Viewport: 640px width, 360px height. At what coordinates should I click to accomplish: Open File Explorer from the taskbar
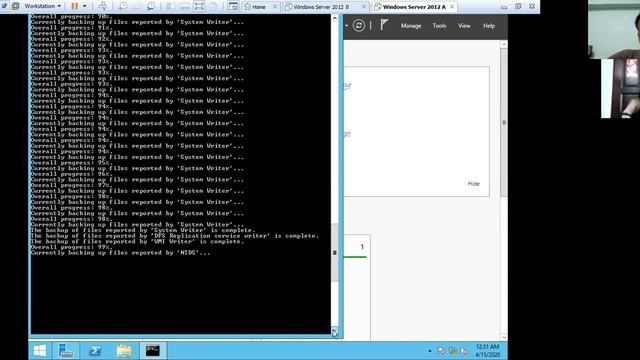(x=124, y=351)
